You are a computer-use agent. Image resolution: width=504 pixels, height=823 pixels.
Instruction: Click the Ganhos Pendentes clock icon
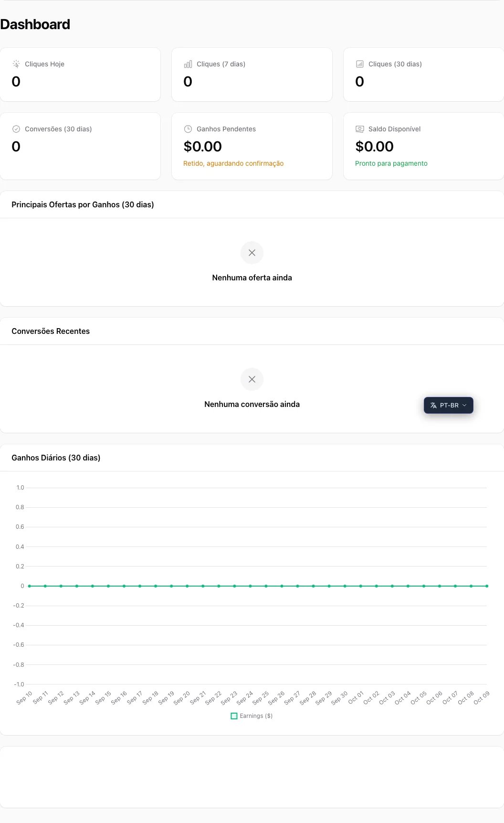pyautogui.click(x=188, y=129)
